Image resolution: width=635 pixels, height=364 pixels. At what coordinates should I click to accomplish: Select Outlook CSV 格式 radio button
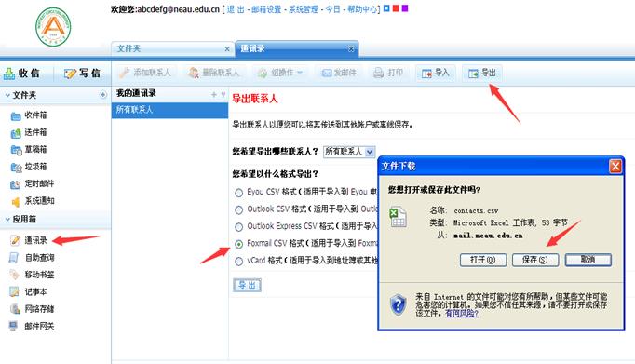(x=239, y=209)
